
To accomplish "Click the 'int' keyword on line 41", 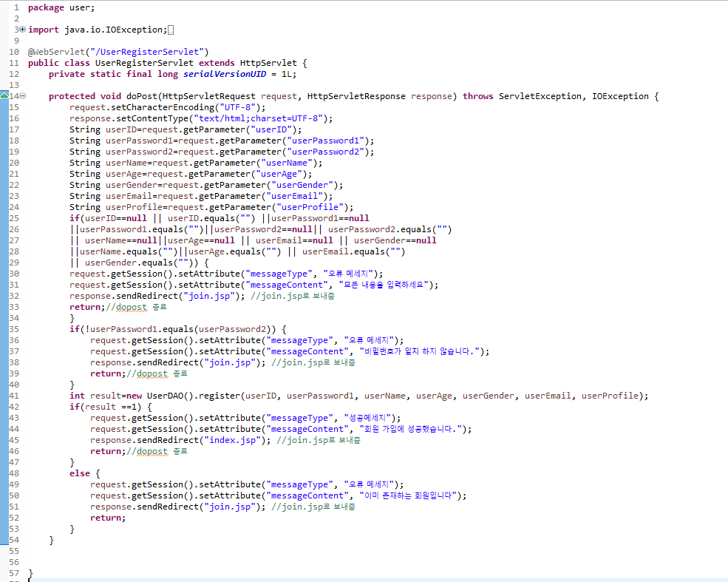I will 77,396.
